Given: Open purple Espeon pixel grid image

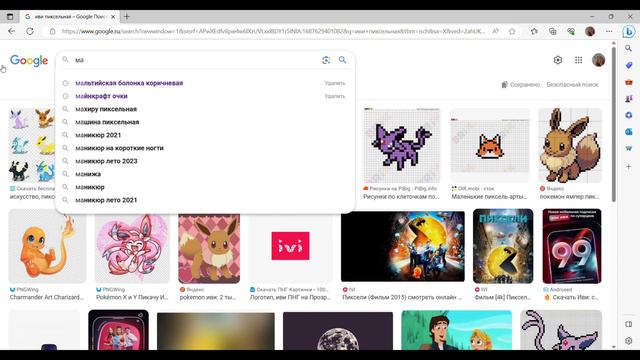Looking at the screenshot, I should (x=402, y=145).
